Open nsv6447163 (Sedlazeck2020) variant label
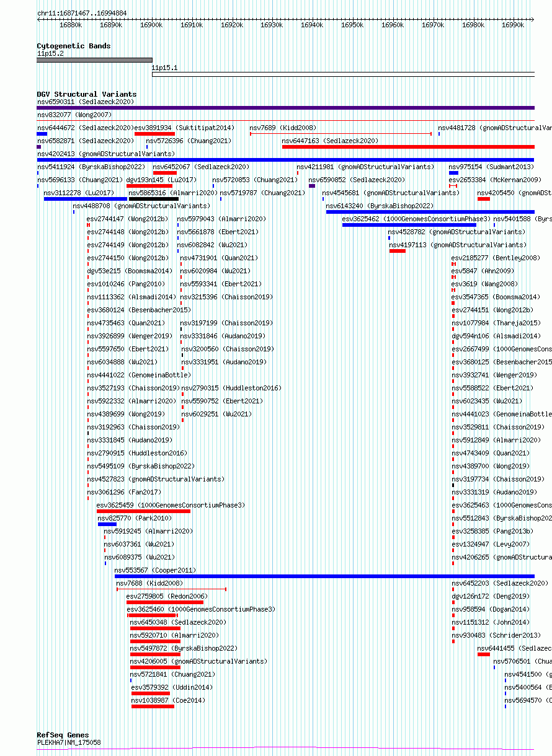 329,141
